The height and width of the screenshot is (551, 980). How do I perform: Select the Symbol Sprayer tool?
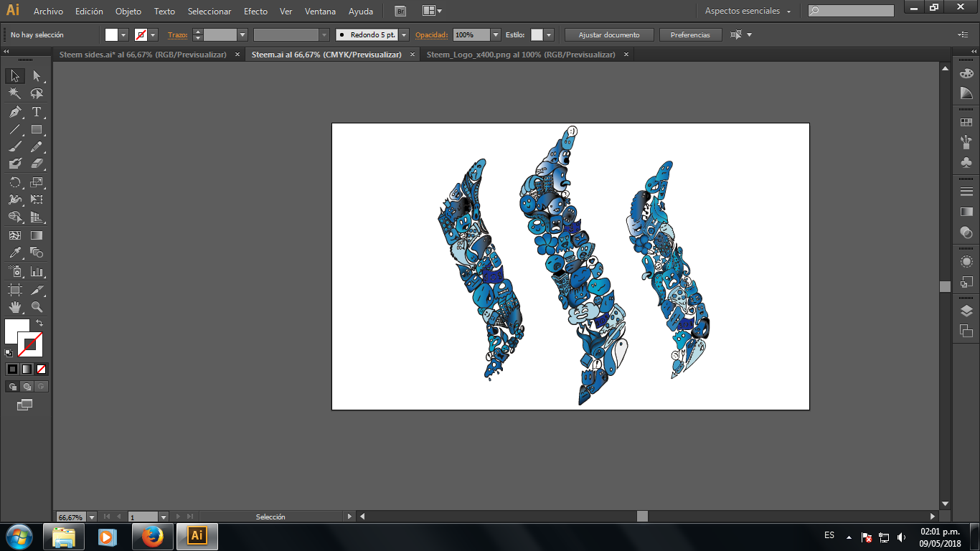[14, 272]
